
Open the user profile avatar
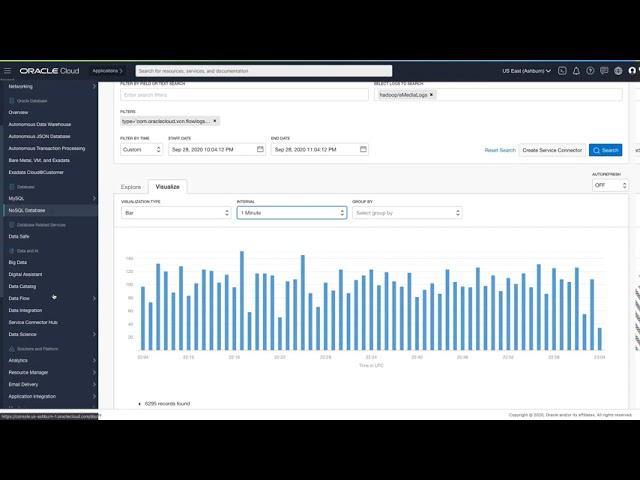[x=632, y=71]
